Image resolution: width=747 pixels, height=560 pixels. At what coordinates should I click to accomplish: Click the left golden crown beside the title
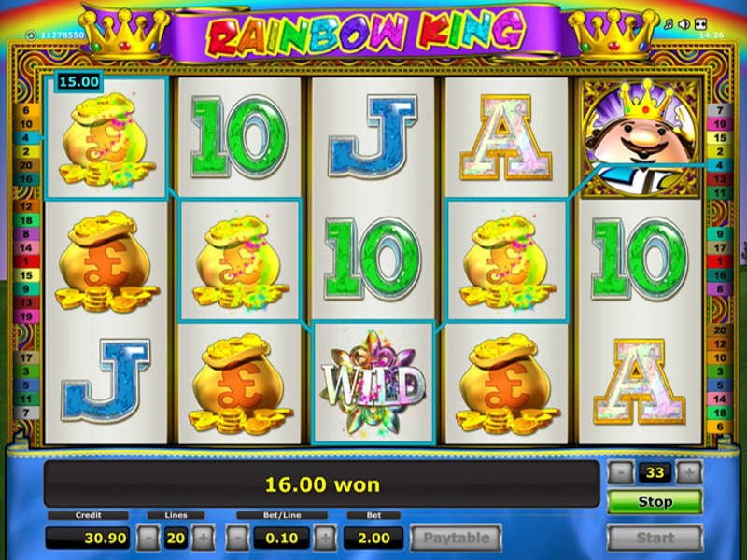pyautogui.click(x=124, y=35)
